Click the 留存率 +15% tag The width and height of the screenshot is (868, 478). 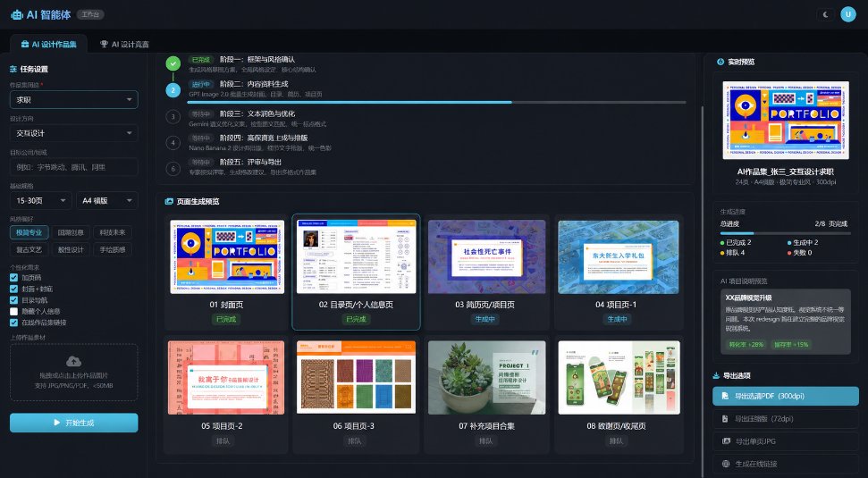[791, 344]
